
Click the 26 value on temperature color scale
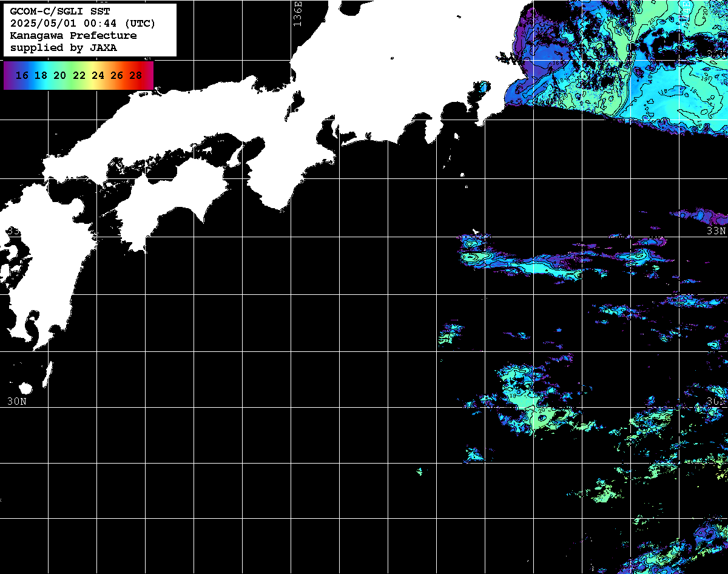(x=117, y=75)
